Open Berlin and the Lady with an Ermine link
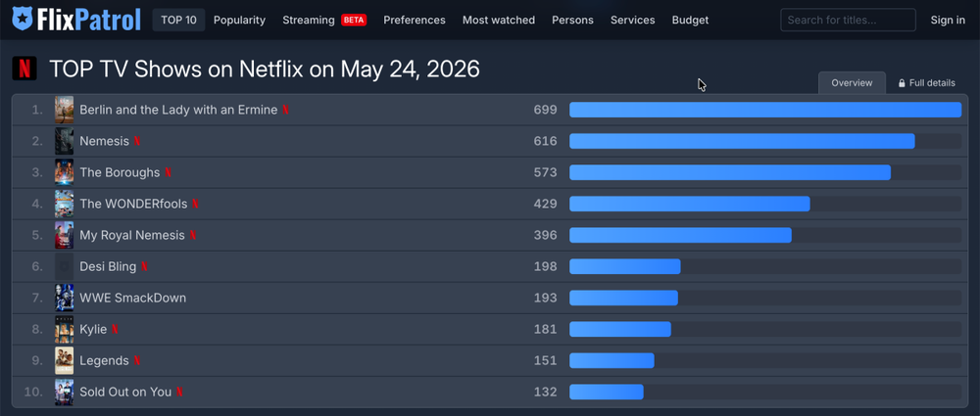Viewport: 980px width, 416px height. pyautogui.click(x=178, y=110)
